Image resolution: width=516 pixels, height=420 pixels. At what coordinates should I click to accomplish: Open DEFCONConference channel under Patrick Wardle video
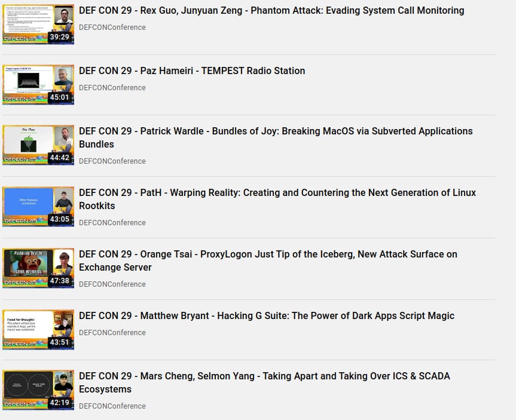112,161
